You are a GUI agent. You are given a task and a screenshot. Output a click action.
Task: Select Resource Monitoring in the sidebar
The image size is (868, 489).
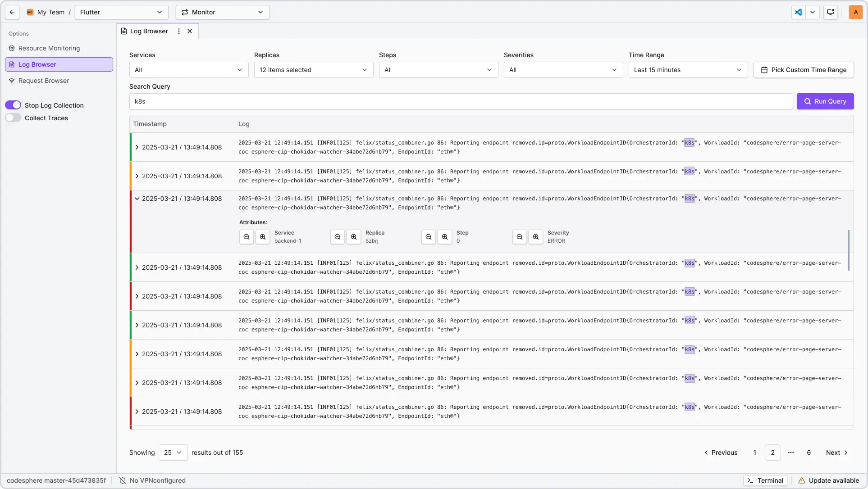click(49, 48)
